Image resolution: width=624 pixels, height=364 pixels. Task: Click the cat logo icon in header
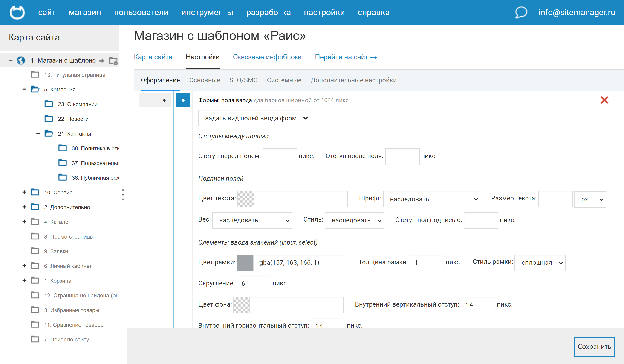(17, 12)
